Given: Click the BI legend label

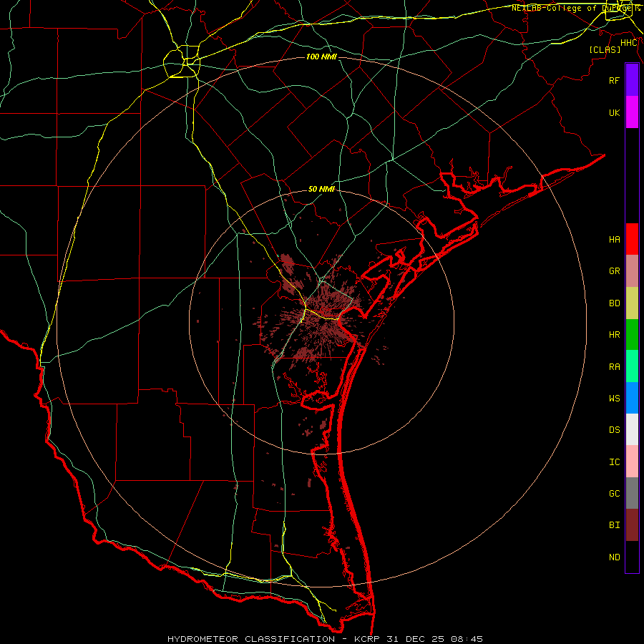Looking at the screenshot, I should tap(614, 525).
